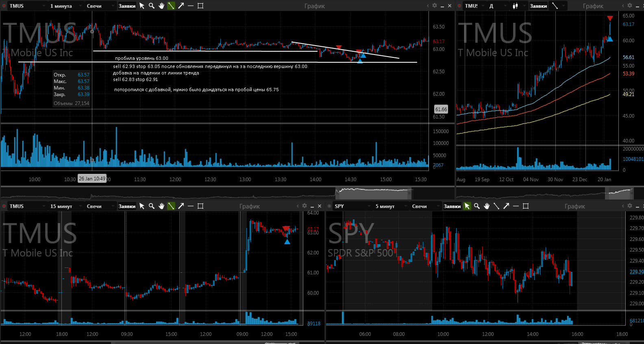
Task: Click 'Заявки' button in SPY chart
Action: point(453,206)
